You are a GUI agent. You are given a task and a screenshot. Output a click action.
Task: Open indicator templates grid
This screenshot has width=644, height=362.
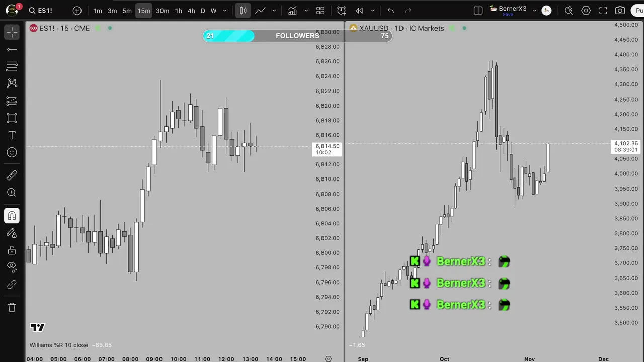[x=320, y=10]
